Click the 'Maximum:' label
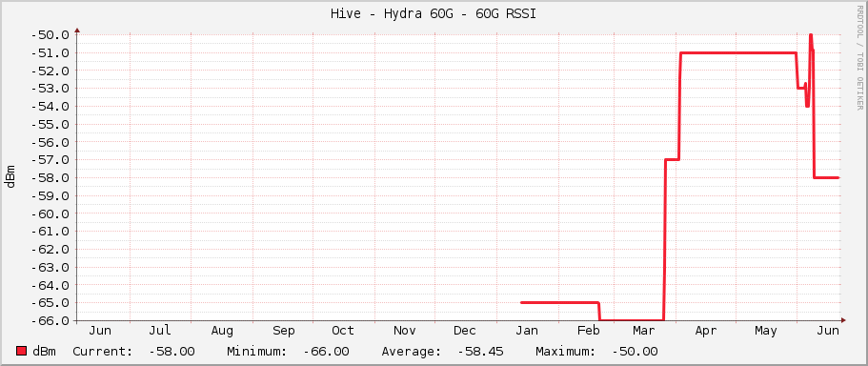868x366 pixels. coord(566,352)
